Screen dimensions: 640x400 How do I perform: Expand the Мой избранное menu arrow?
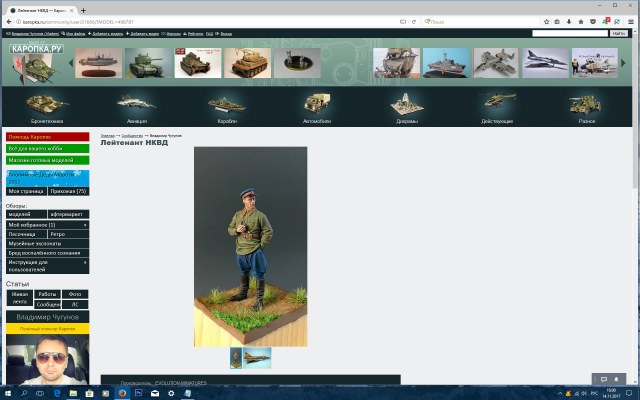point(85,225)
